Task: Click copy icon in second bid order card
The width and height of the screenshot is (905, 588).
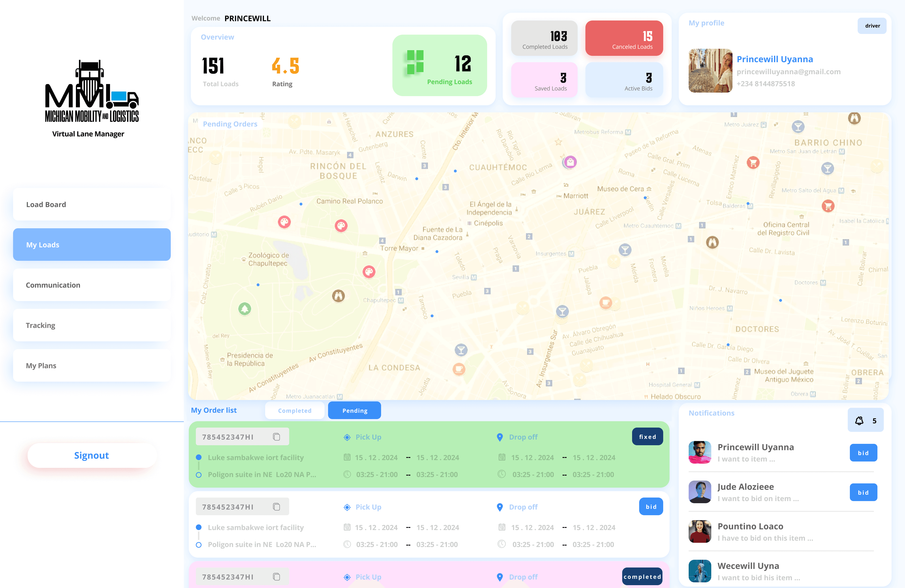Action: [x=276, y=507]
